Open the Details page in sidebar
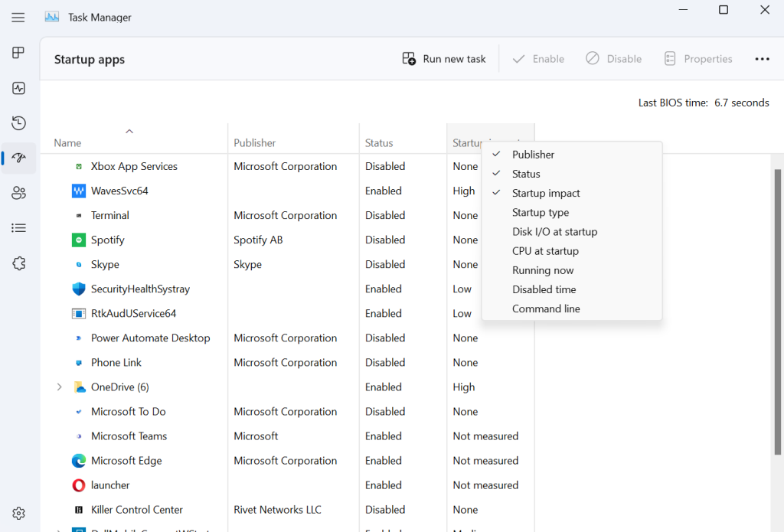The height and width of the screenshot is (532, 784). tap(18, 228)
